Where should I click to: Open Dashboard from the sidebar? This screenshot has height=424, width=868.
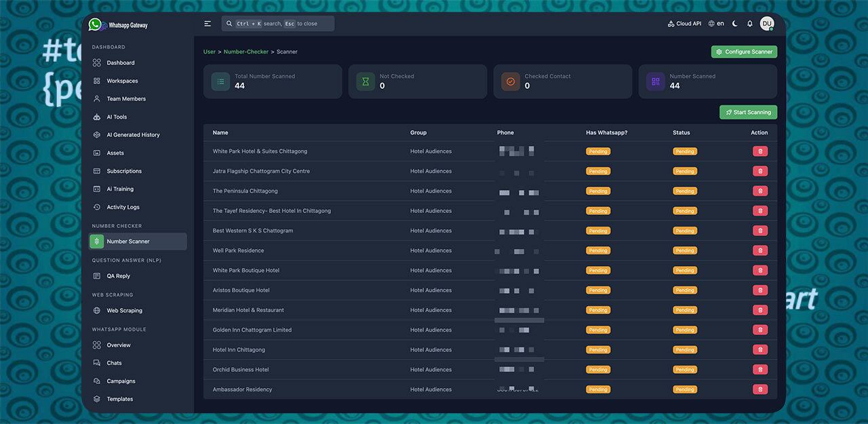point(120,63)
